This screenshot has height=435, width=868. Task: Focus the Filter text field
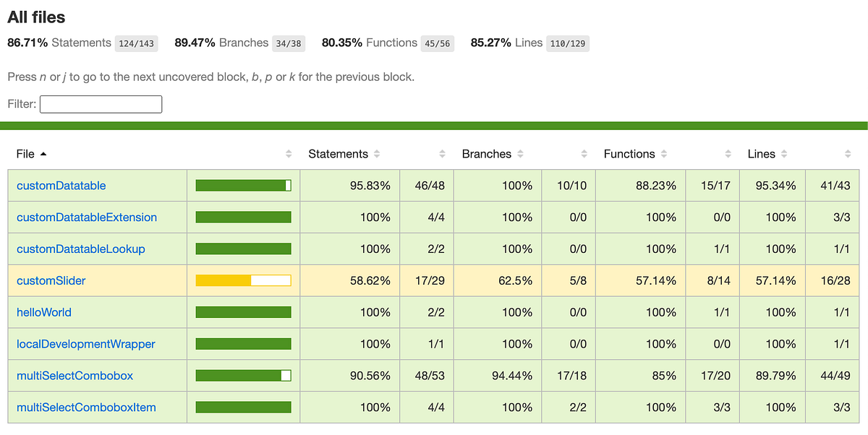pos(101,104)
